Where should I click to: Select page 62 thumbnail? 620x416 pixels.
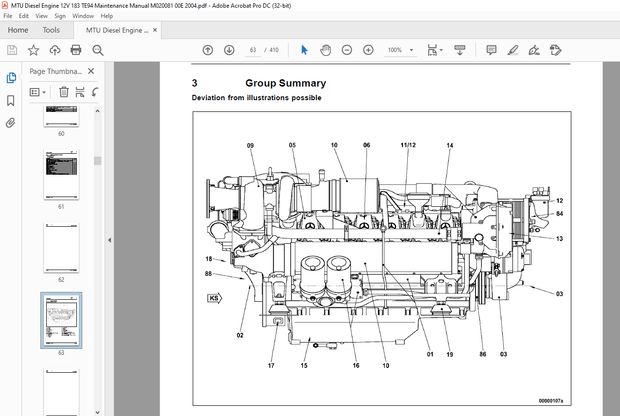[x=61, y=248]
